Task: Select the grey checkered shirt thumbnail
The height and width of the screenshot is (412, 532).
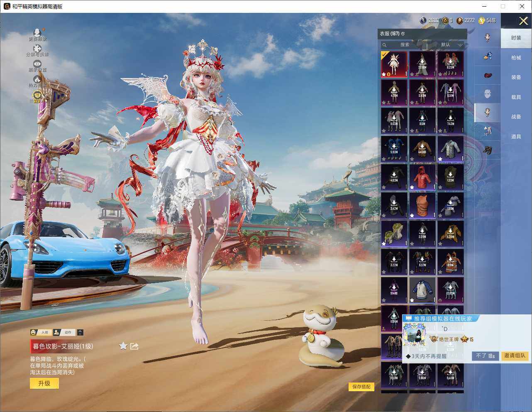Action: click(450, 149)
